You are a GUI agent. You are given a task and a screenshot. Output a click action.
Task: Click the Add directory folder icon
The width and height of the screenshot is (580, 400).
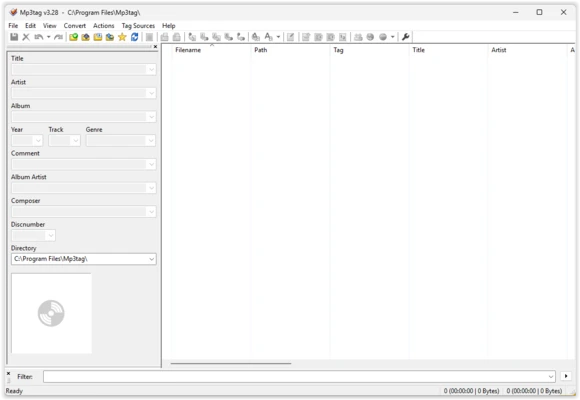click(85, 37)
